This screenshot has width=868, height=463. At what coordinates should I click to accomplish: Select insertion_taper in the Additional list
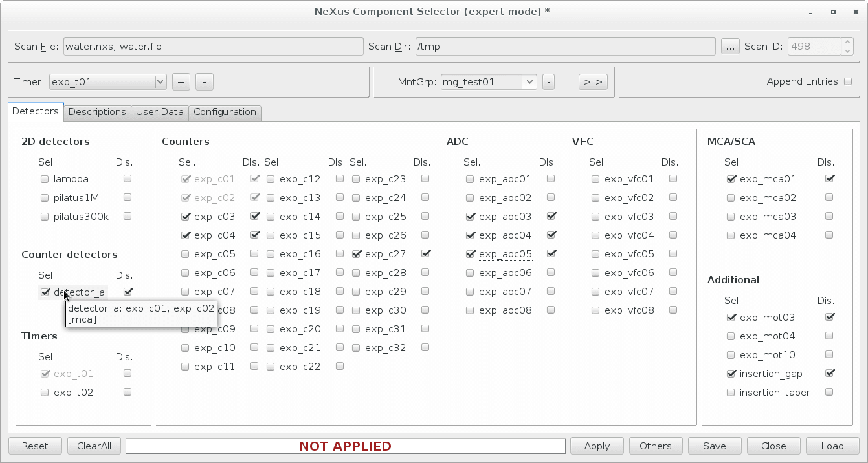tap(730, 392)
